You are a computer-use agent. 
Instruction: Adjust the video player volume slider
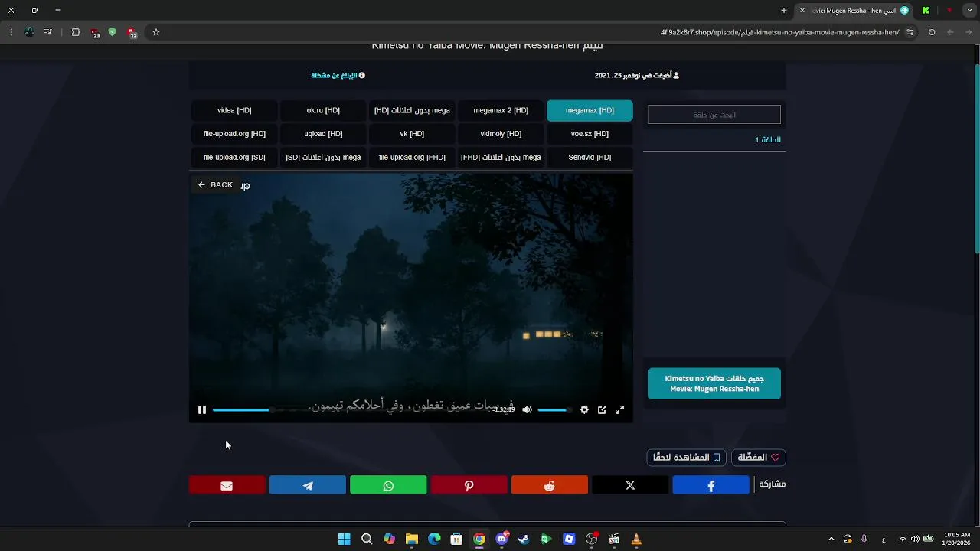(554, 410)
